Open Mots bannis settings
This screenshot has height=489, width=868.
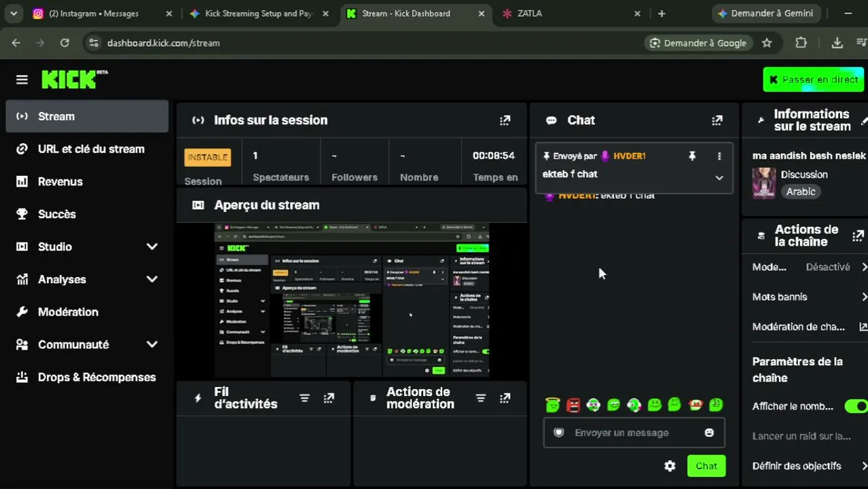pos(810,297)
